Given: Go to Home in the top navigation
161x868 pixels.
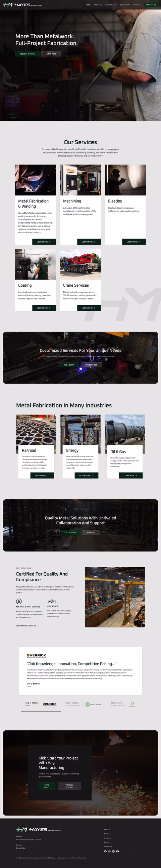Looking at the screenshot, I should [x=88, y=5].
